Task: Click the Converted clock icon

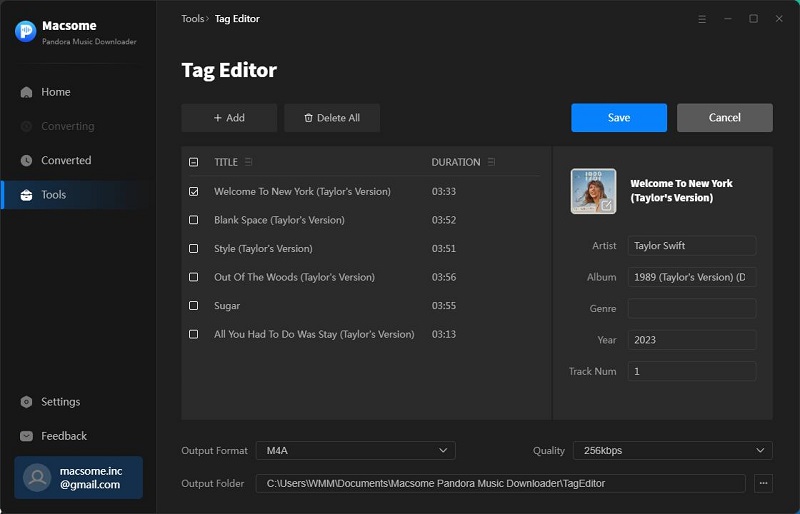Action: [27, 160]
